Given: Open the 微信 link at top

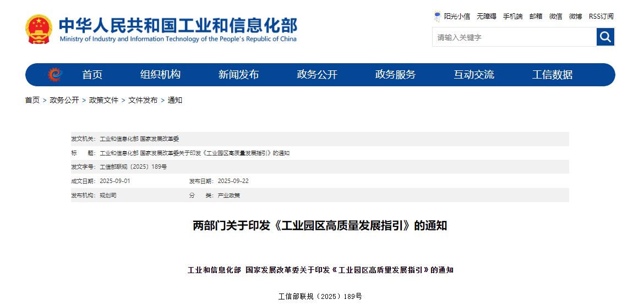Looking at the screenshot, I should pyautogui.click(x=556, y=16).
